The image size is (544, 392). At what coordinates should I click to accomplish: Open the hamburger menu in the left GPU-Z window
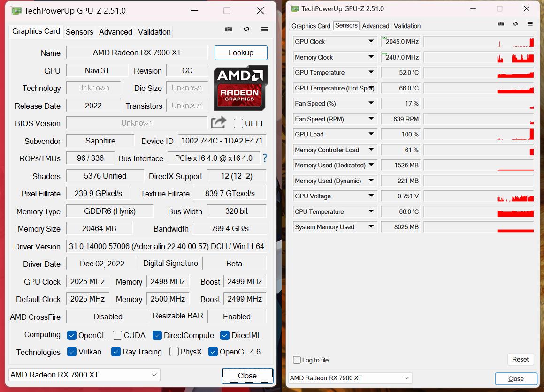[264, 29]
